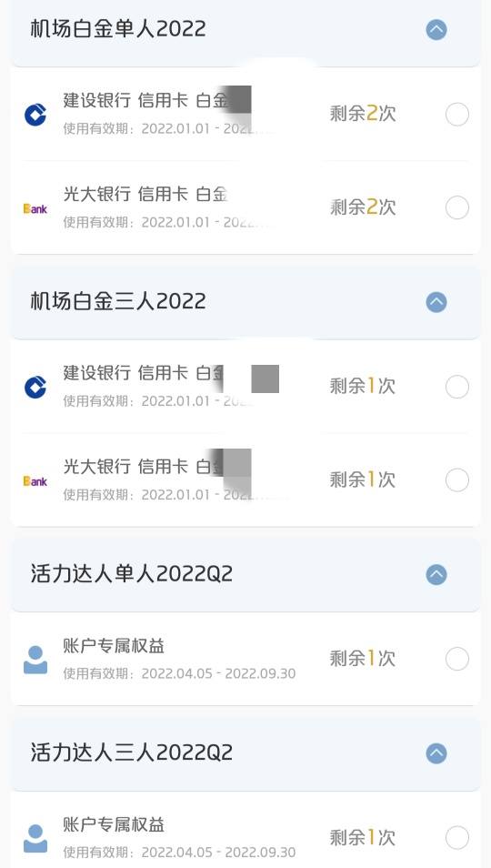Tap the 活力达人单人2022Q2 header title
Viewport: 491px width, 868px height.
(x=132, y=574)
